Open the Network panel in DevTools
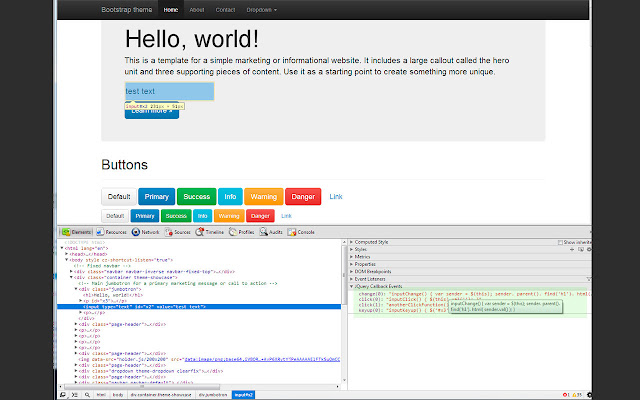640x400 pixels. (x=145, y=232)
